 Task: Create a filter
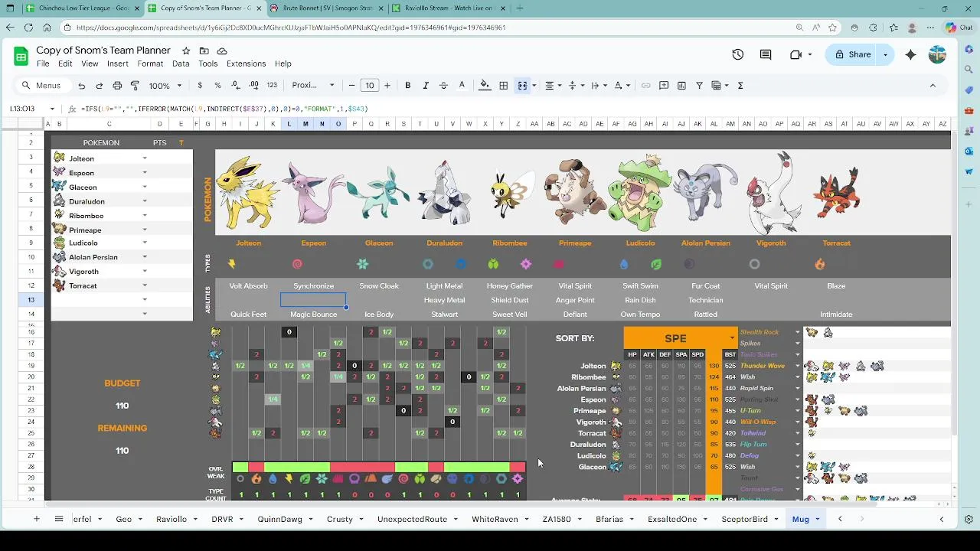[699, 86]
